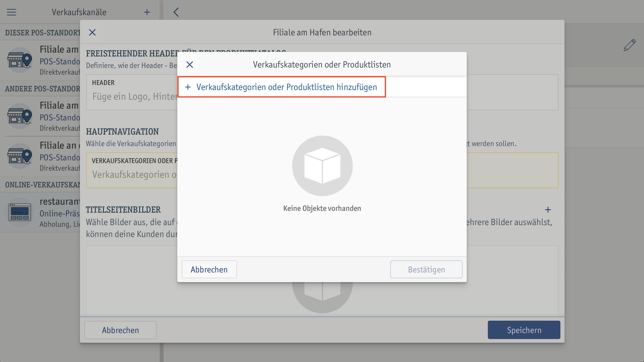The image size is (644, 362).
Task: Add a Titelseitenbild with plus icon
Action: point(548,209)
